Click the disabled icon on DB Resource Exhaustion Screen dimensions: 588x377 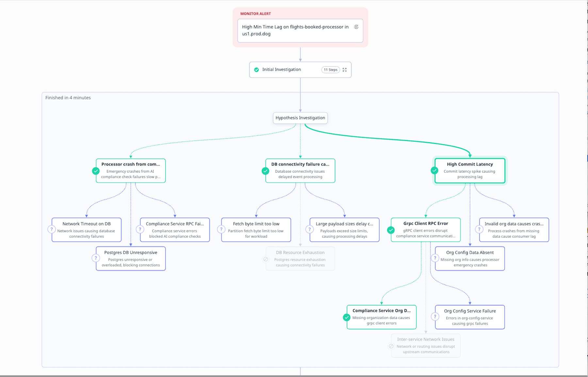click(x=266, y=259)
